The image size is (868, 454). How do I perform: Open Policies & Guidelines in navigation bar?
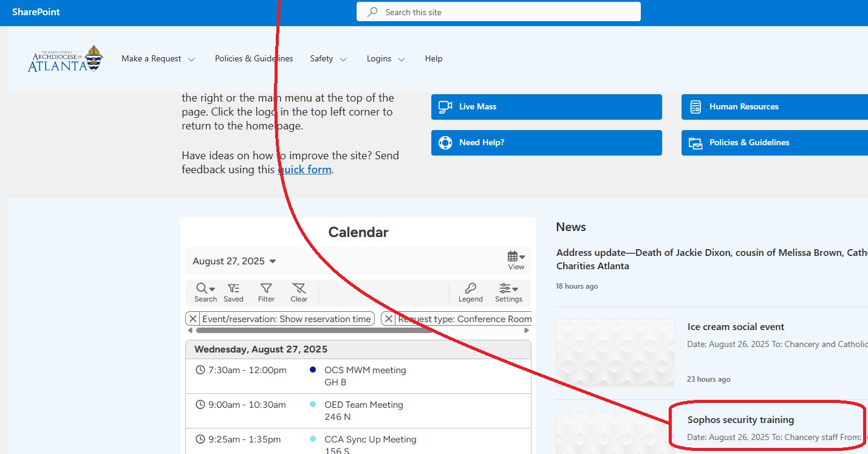[254, 59]
